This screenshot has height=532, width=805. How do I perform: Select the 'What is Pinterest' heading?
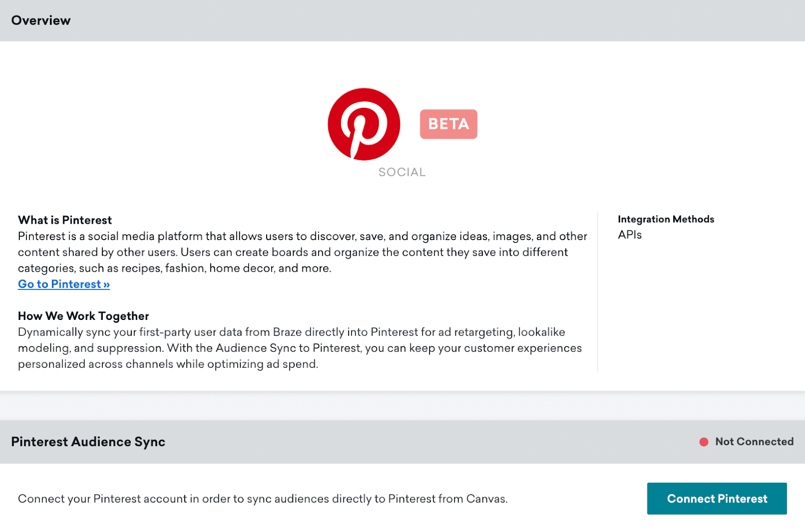coord(65,220)
